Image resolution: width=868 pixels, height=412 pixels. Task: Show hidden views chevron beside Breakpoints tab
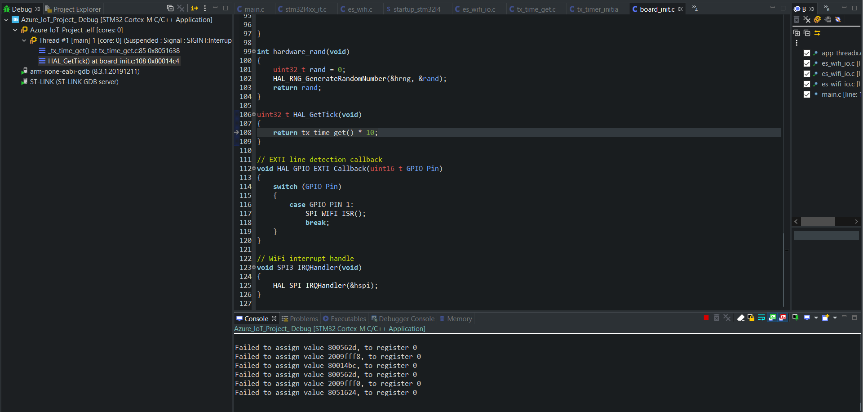coord(826,9)
